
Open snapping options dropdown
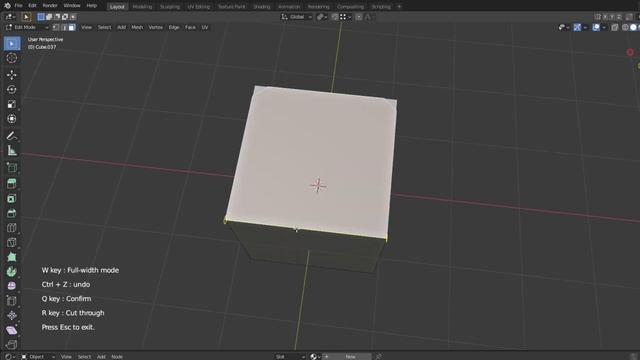[x=345, y=17]
